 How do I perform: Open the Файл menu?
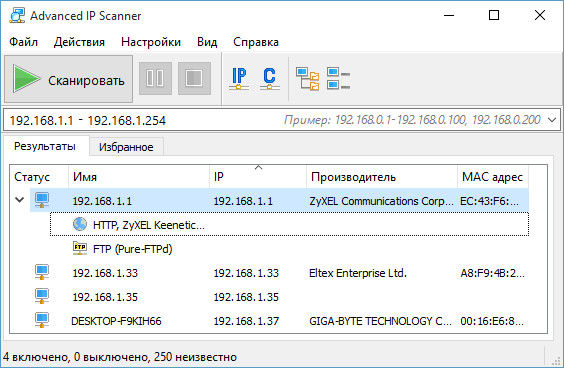pyautogui.click(x=23, y=42)
